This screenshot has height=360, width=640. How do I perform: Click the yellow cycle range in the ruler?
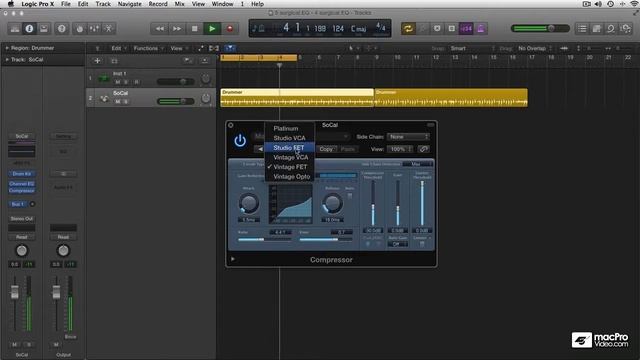click(259, 58)
